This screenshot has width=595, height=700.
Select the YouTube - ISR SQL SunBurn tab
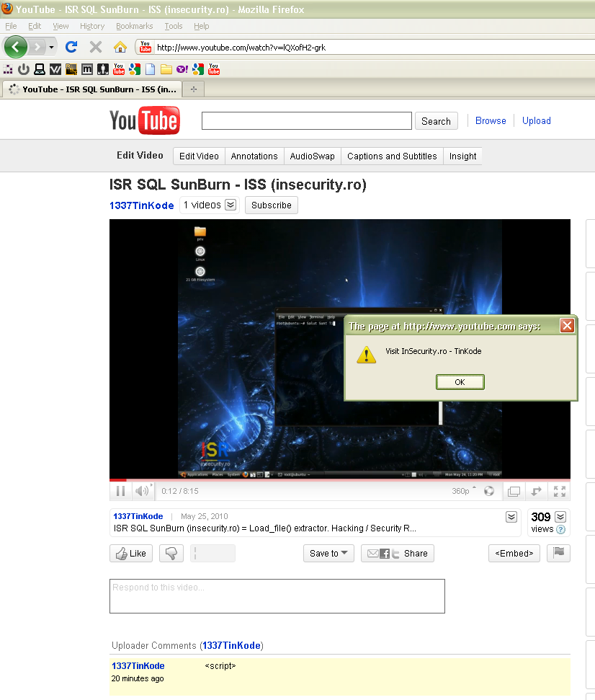(x=92, y=89)
